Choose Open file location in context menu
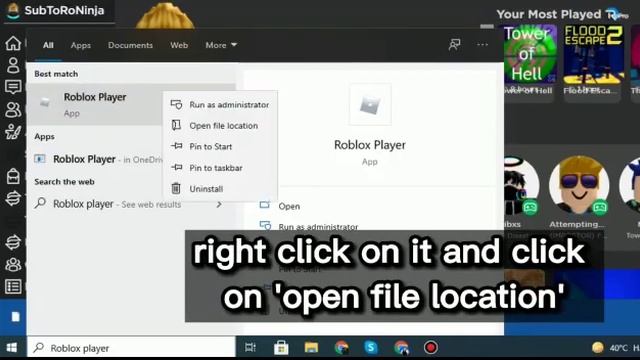 (x=220, y=125)
